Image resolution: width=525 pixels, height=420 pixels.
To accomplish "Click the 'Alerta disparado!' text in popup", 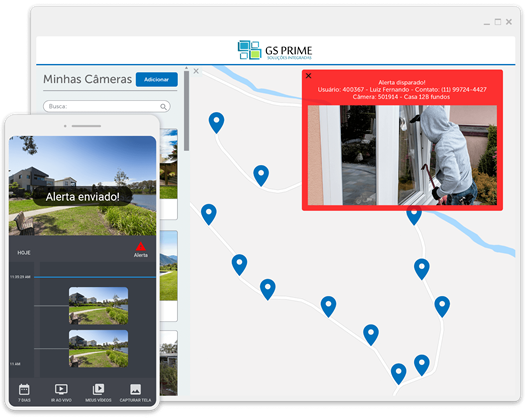I will [402, 82].
